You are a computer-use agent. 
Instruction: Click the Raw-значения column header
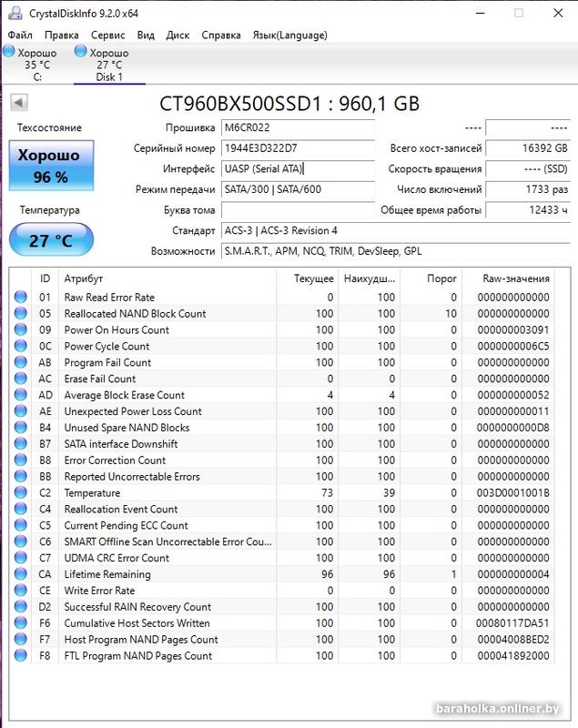point(508,278)
